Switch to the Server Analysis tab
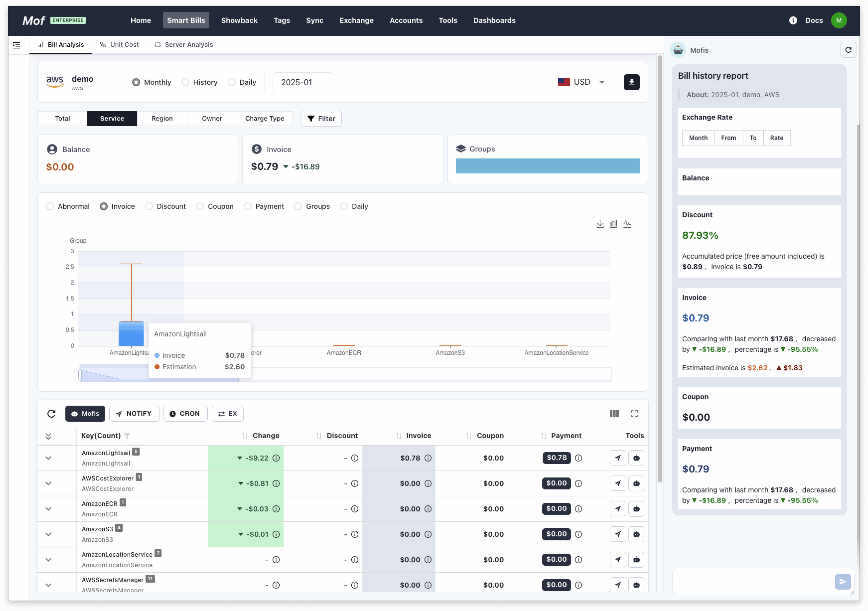This screenshot has height=611, width=868. pyautogui.click(x=184, y=45)
